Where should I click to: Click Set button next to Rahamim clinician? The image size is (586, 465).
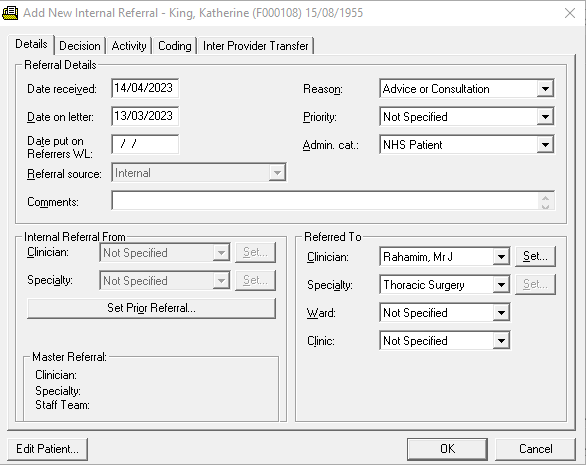[x=535, y=256]
